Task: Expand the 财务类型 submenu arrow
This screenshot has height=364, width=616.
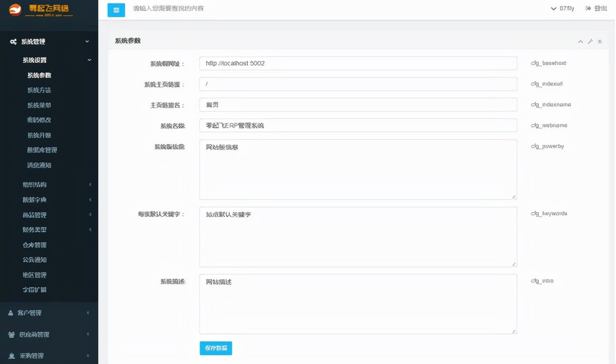Action: [x=90, y=230]
